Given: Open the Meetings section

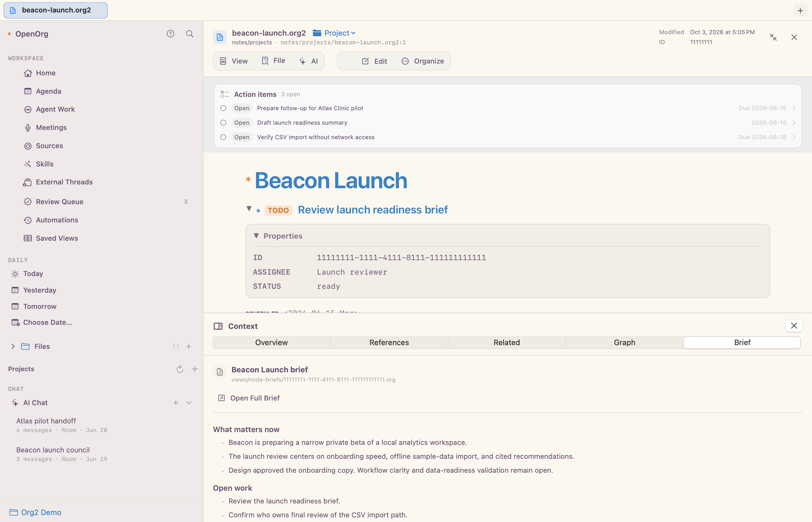Looking at the screenshot, I should [45, 127].
